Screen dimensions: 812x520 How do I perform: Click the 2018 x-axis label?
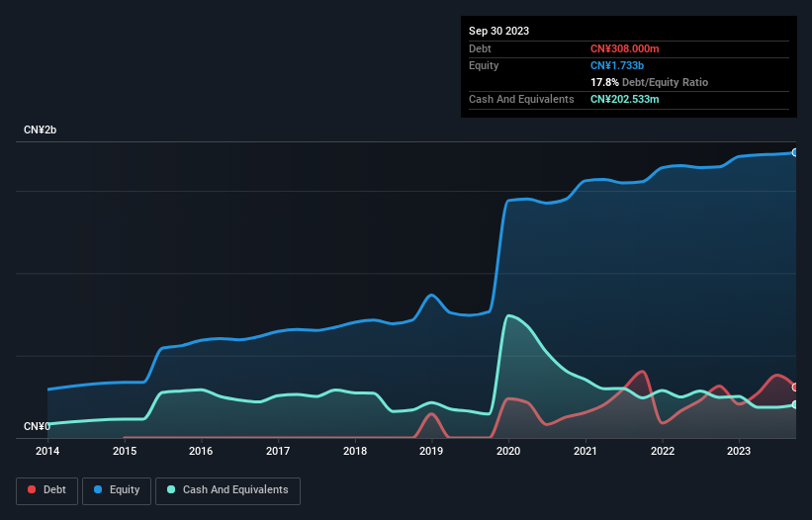(355, 451)
